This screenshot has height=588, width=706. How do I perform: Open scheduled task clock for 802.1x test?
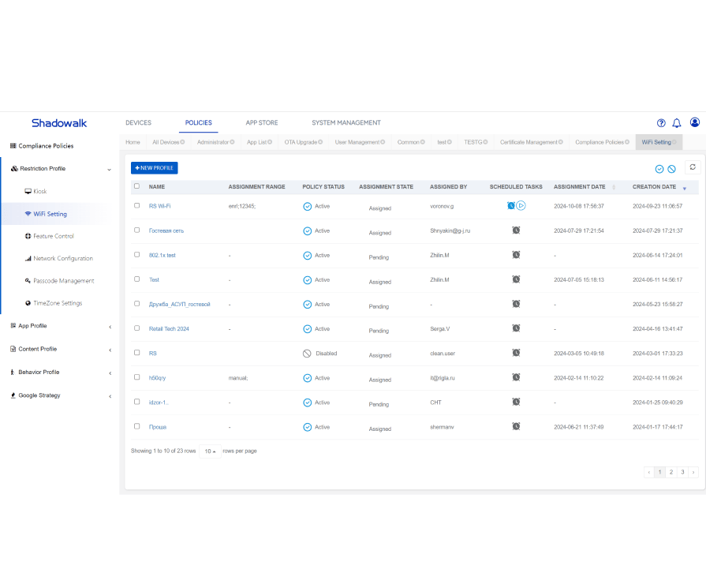[x=516, y=255]
